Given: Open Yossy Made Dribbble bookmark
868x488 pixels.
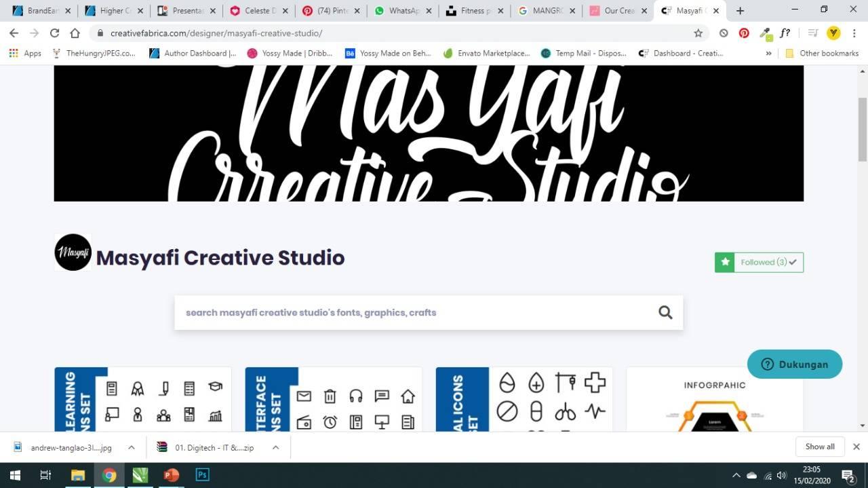Looking at the screenshot, I should (290, 53).
